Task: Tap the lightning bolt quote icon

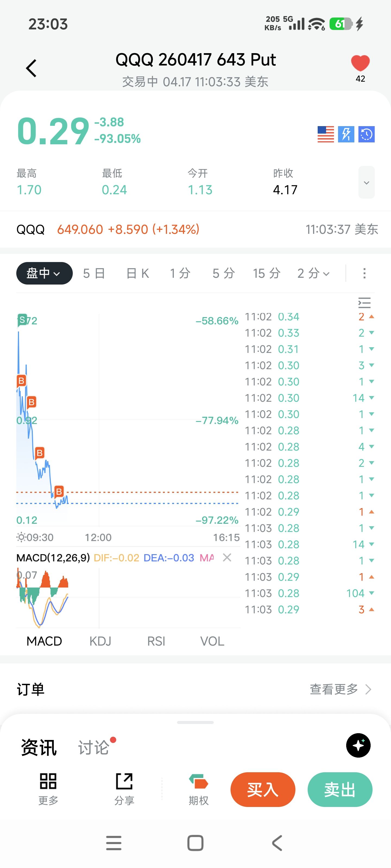Action: point(346,135)
